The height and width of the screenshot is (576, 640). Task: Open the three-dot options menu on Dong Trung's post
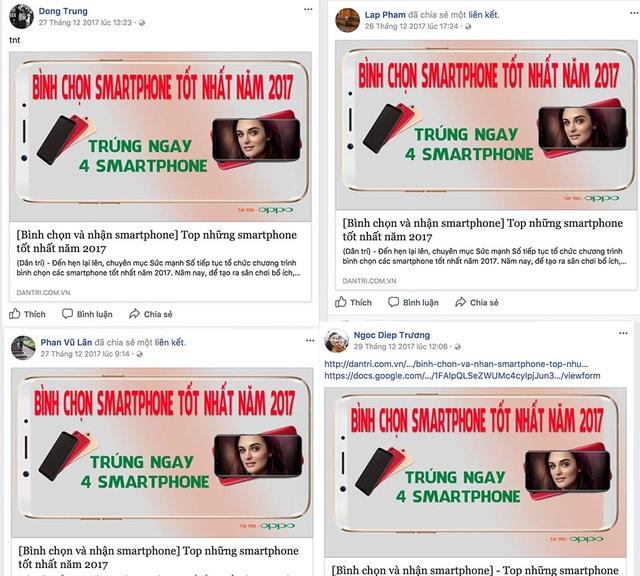[x=308, y=8]
